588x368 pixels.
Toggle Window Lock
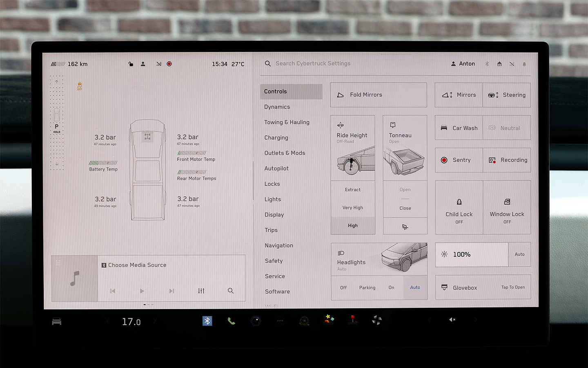click(507, 208)
